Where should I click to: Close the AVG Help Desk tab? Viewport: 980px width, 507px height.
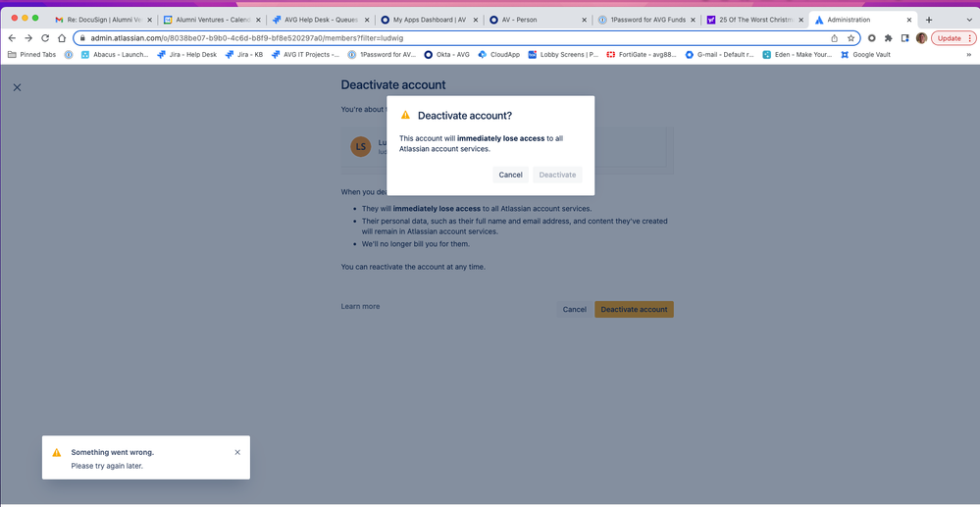point(367,20)
